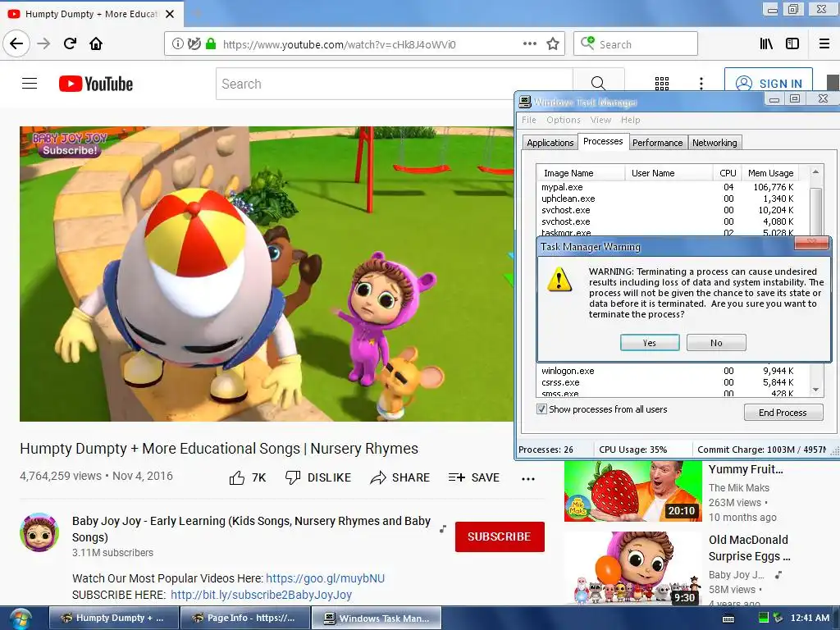
Task: Open Task Manager File menu
Action: tap(529, 120)
